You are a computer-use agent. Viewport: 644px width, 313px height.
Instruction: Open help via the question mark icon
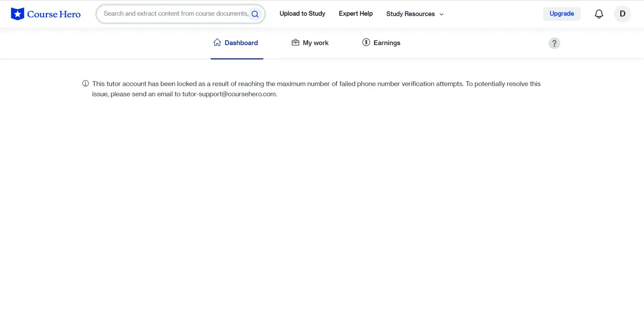coord(554,43)
